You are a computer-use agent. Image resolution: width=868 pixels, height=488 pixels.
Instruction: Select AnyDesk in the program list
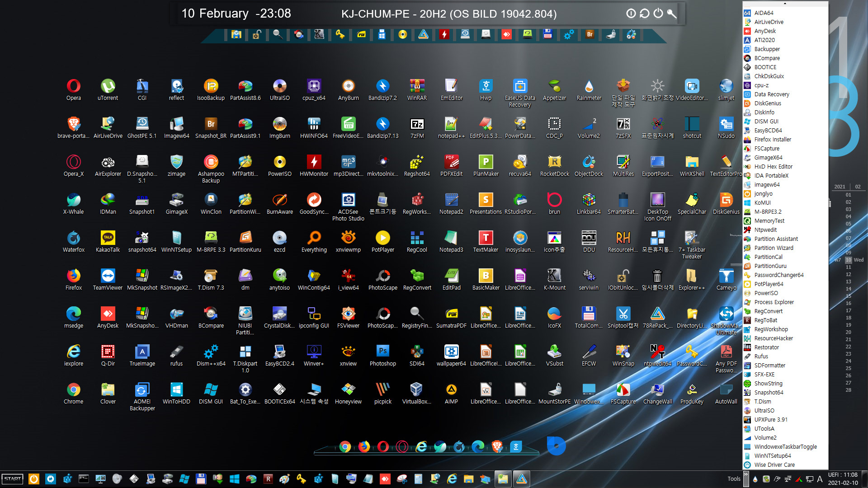click(x=785, y=31)
